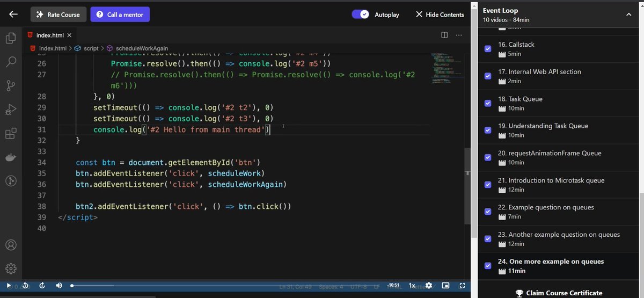This screenshot has height=298, width=644.
Task: Click the Ln 31, Col 49 status item
Action: click(296, 287)
